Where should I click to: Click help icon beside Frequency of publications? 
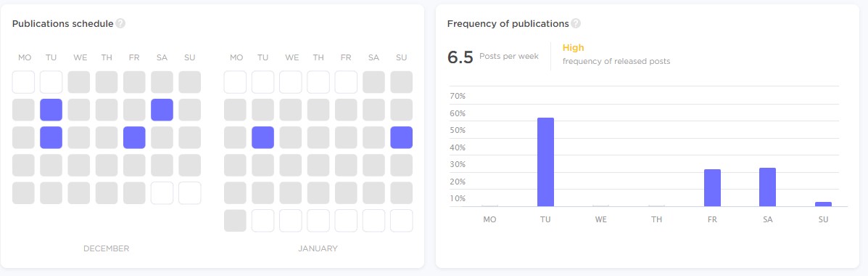pyautogui.click(x=576, y=24)
